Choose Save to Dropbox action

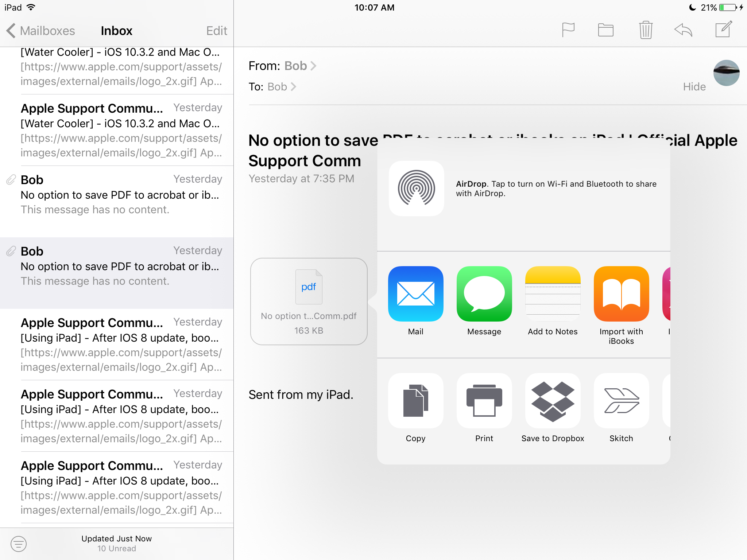pos(553,400)
